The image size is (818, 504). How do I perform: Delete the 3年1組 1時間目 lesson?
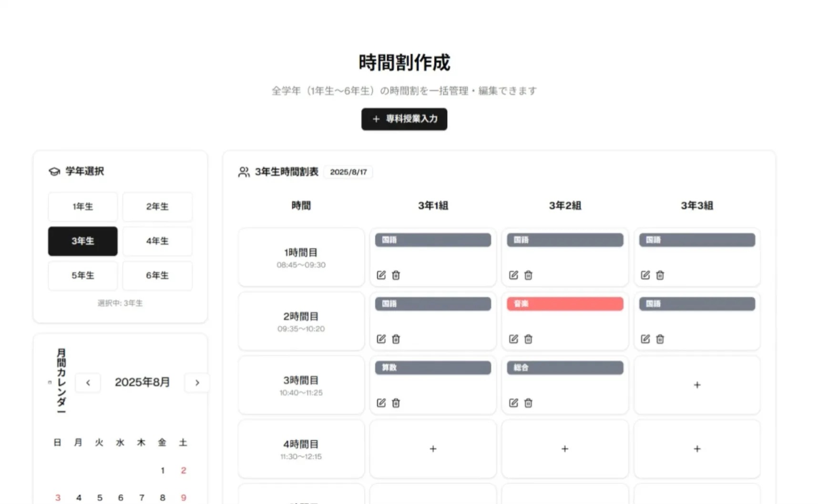396,275
